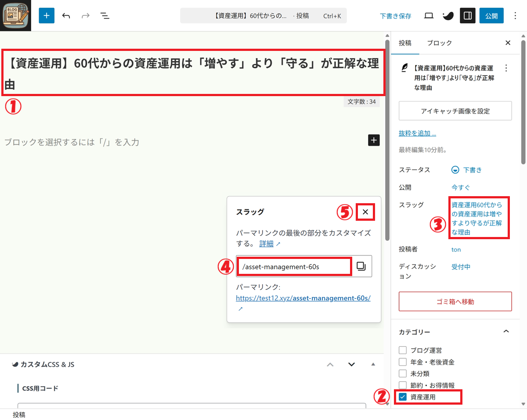527x420 pixels.
Task: Click the undo arrow in toolbar
Action: [x=66, y=16]
